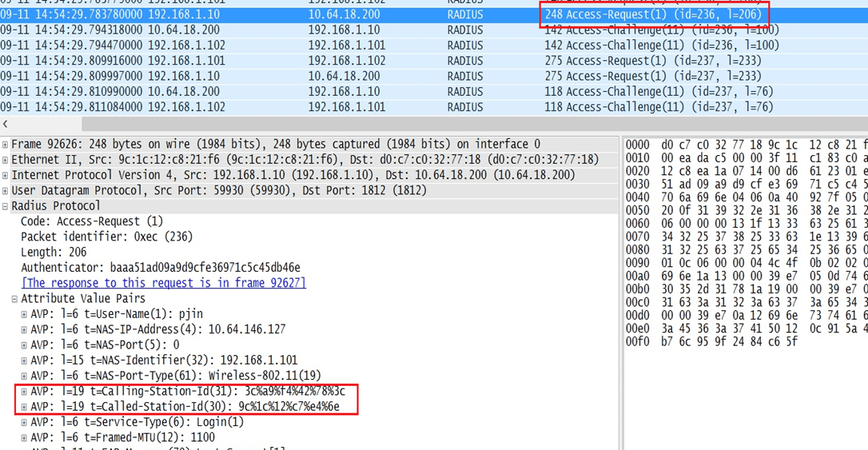
Task: Expand the NAS-Identifier(32) AVP
Action: click(24, 361)
